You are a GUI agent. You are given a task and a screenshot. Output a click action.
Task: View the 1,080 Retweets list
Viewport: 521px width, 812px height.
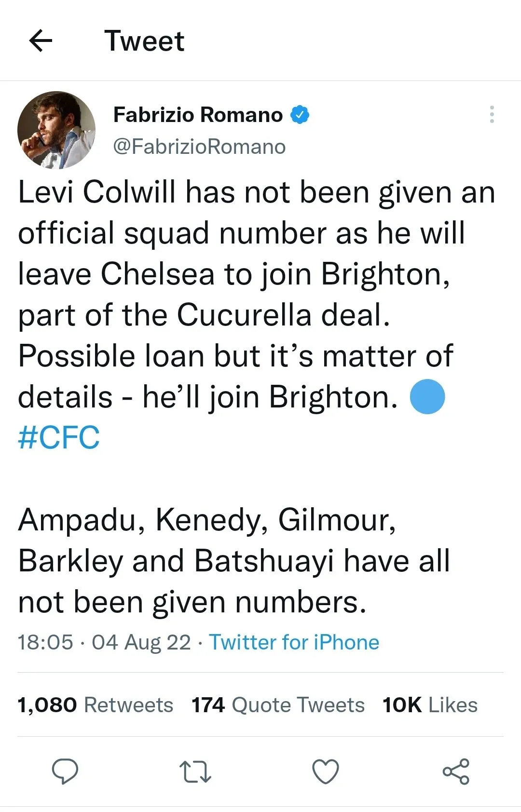(95, 705)
